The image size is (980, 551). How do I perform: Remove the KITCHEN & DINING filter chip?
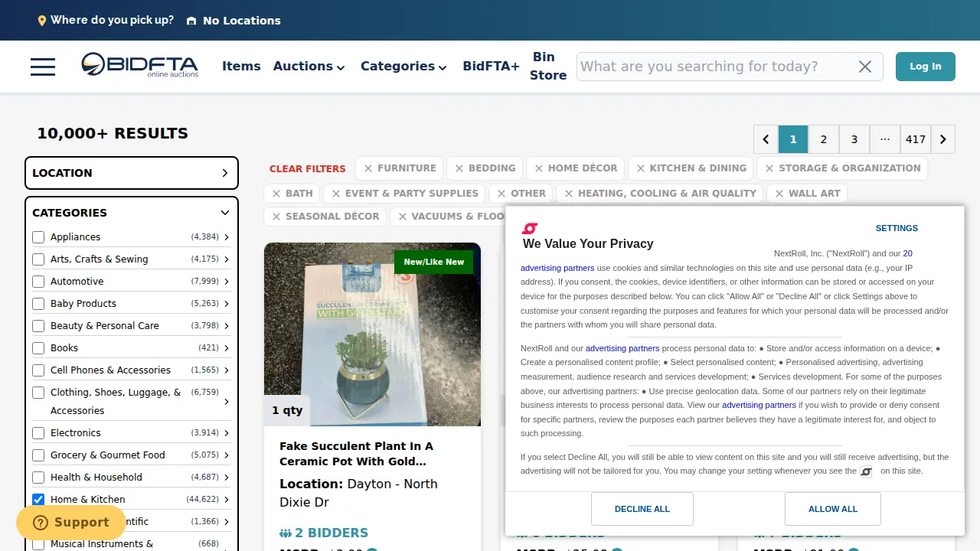(641, 168)
